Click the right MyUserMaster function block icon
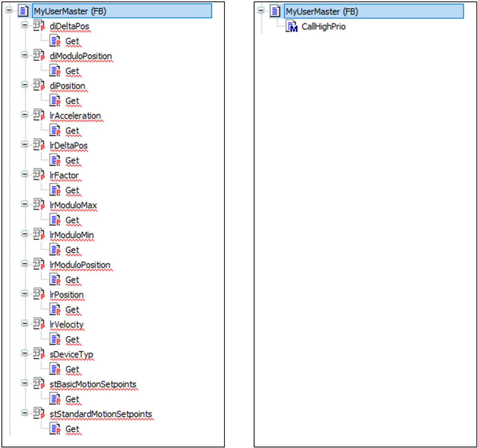Screen dimensions: 478x448 [275, 12]
